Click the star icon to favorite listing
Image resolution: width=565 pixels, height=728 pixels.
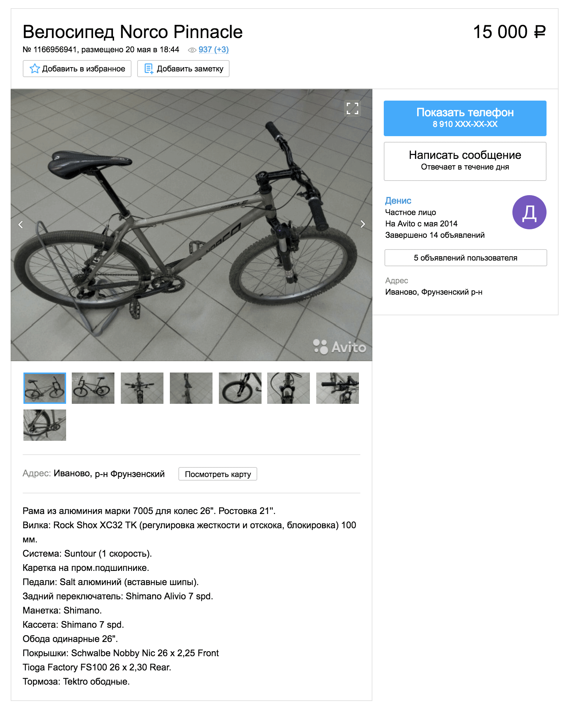34,69
